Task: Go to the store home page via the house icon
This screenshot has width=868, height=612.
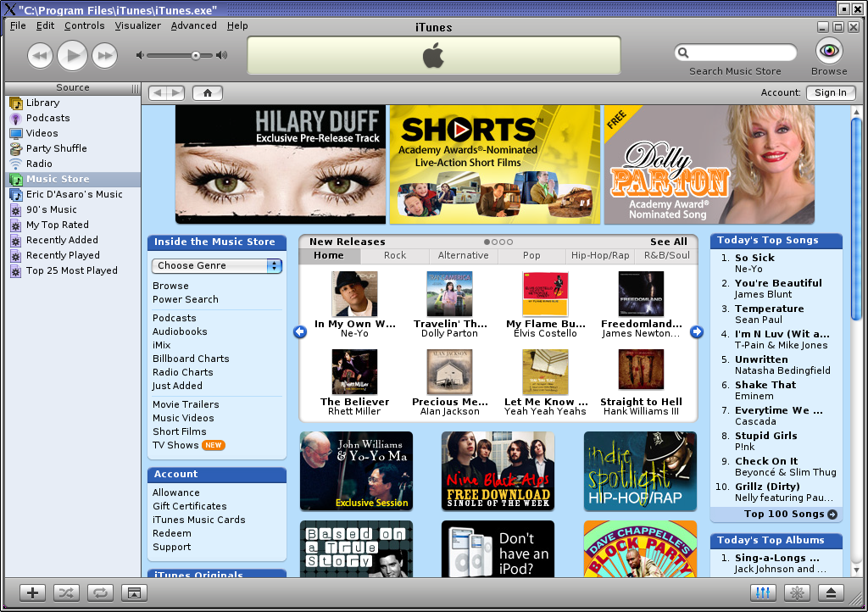Action: coord(208,93)
